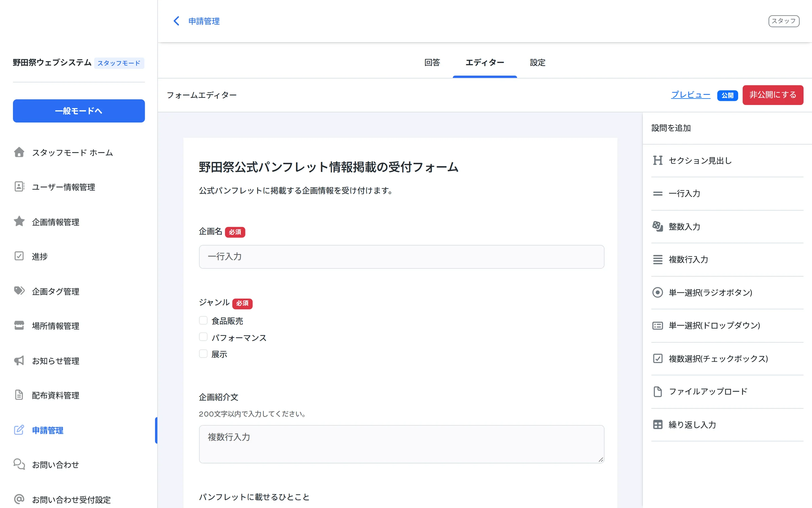Click the @ icon for お問い合わせ受付設定

(19, 499)
